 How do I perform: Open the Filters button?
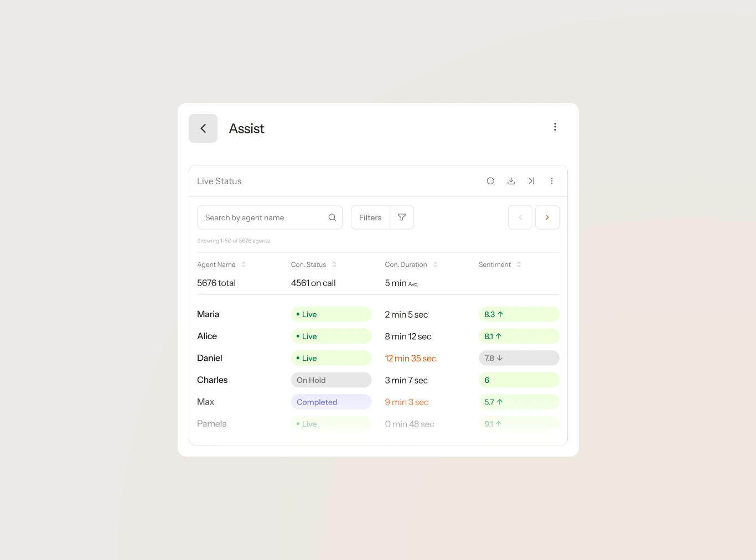pyautogui.click(x=370, y=217)
